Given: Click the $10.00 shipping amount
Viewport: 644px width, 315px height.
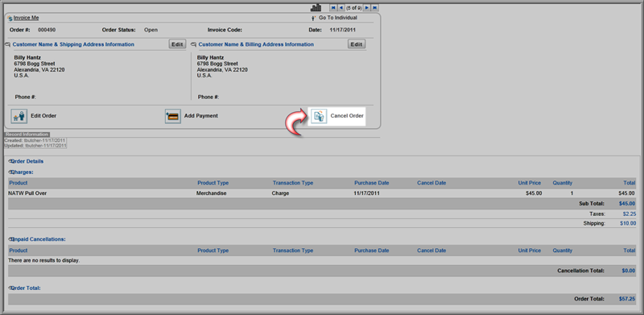Looking at the screenshot, I should click(x=628, y=224).
